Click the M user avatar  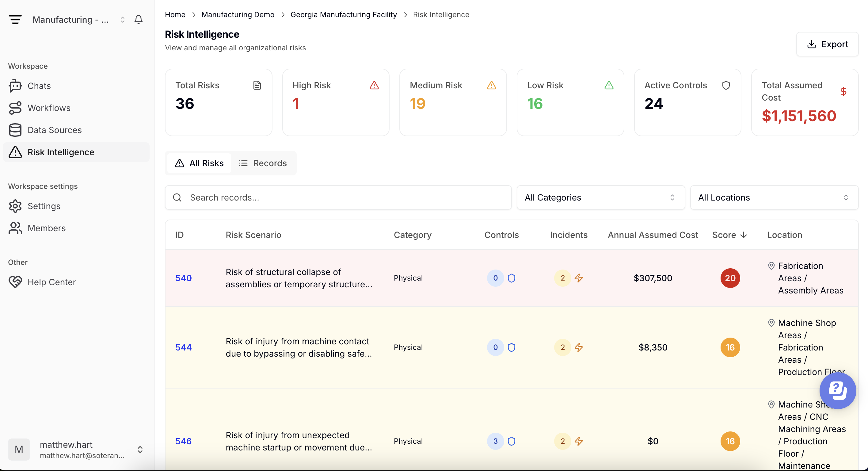[x=19, y=450]
